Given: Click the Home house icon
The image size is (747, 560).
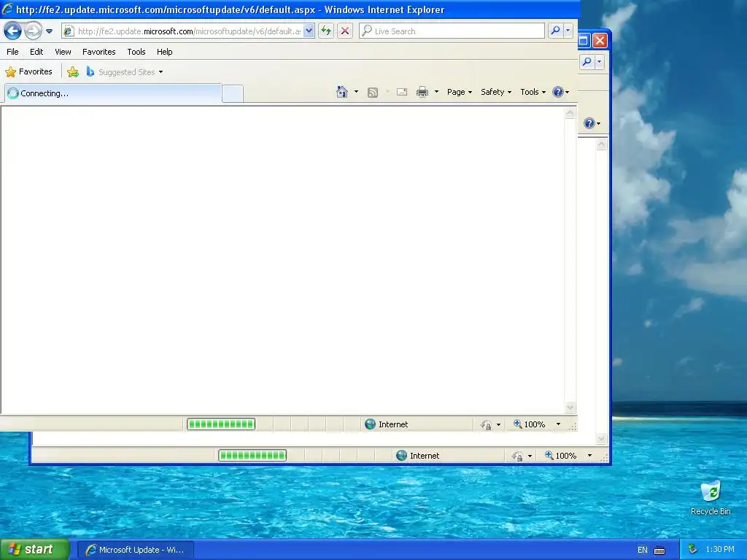Looking at the screenshot, I should click(342, 92).
